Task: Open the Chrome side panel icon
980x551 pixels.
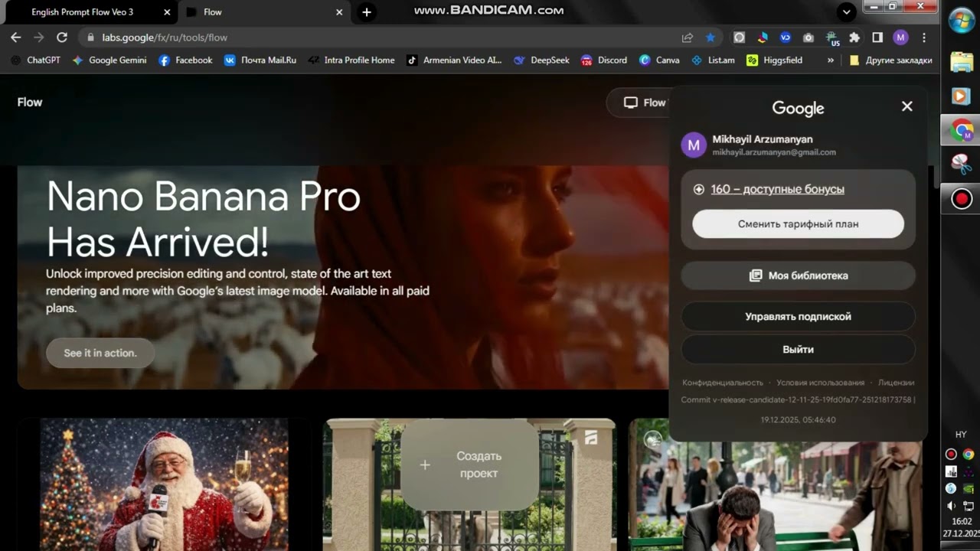Action: click(877, 37)
